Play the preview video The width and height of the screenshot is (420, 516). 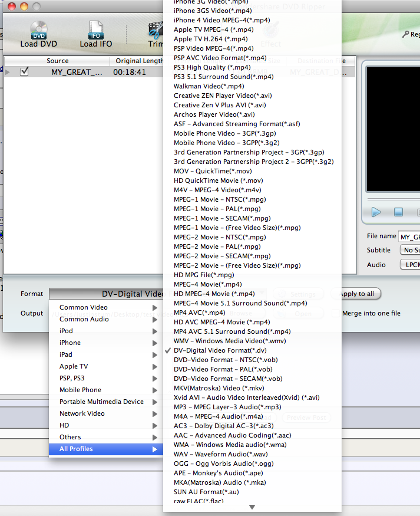(x=376, y=212)
